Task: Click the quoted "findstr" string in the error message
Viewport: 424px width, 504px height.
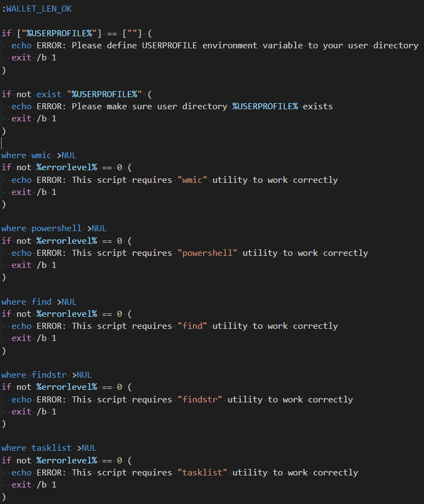Action: click(200, 400)
